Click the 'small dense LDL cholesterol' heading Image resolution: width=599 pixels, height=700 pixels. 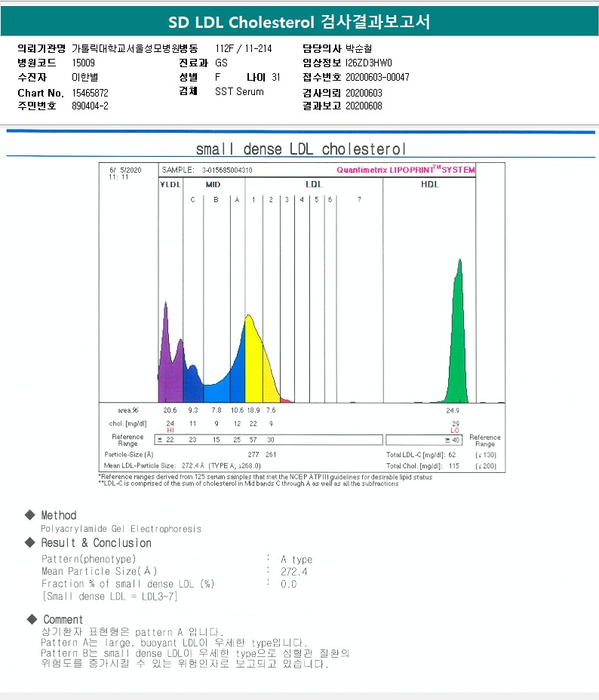(x=301, y=149)
